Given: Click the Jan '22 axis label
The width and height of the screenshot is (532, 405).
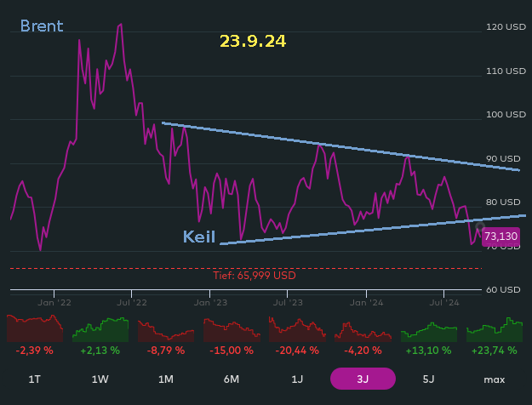Looking at the screenshot, I should pyautogui.click(x=54, y=303).
